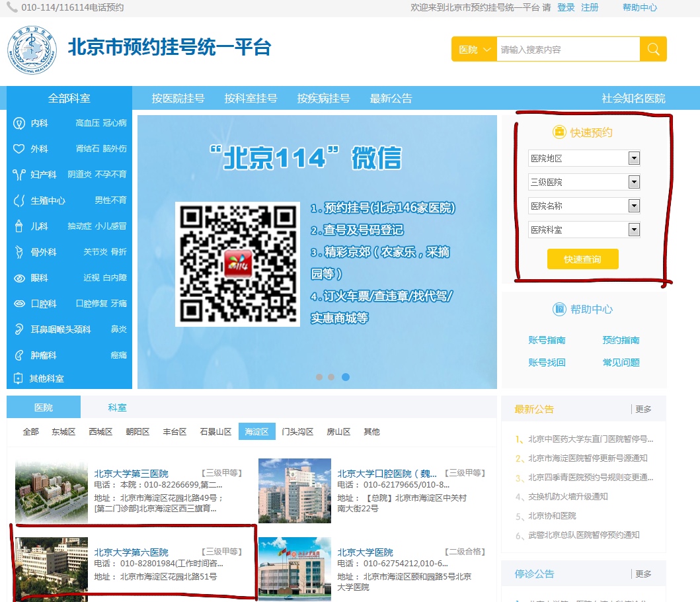Click the 儿科 baby bottle icon
The height and width of the screenshot is (602, 700).
click(x=19, y=226)
